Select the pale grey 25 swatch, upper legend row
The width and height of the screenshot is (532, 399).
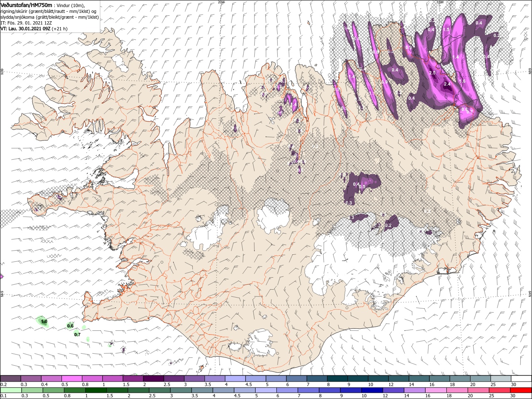[x=501, y=378]
